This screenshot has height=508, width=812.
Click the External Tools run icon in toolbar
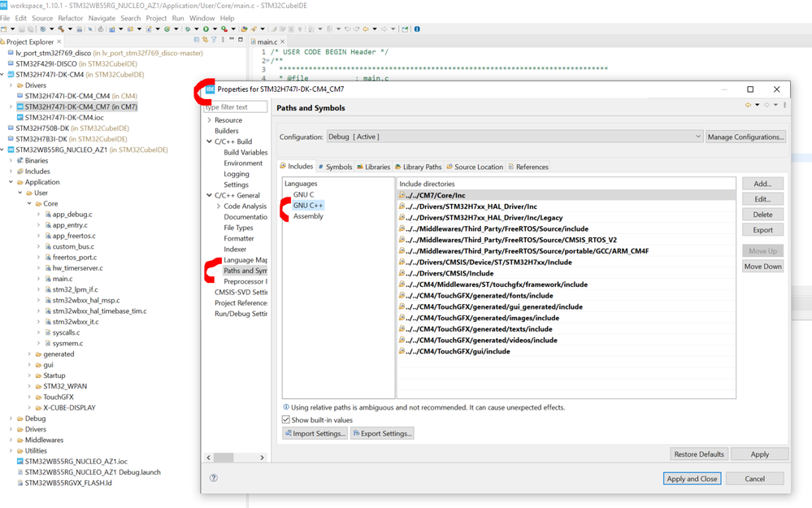pyautogui.click(x=224, y=29)
